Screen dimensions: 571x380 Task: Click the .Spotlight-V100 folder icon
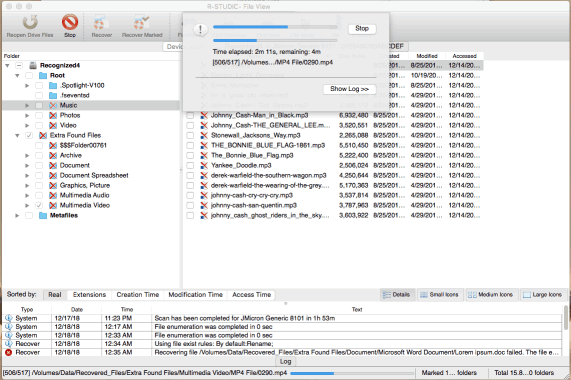(53, 86)
